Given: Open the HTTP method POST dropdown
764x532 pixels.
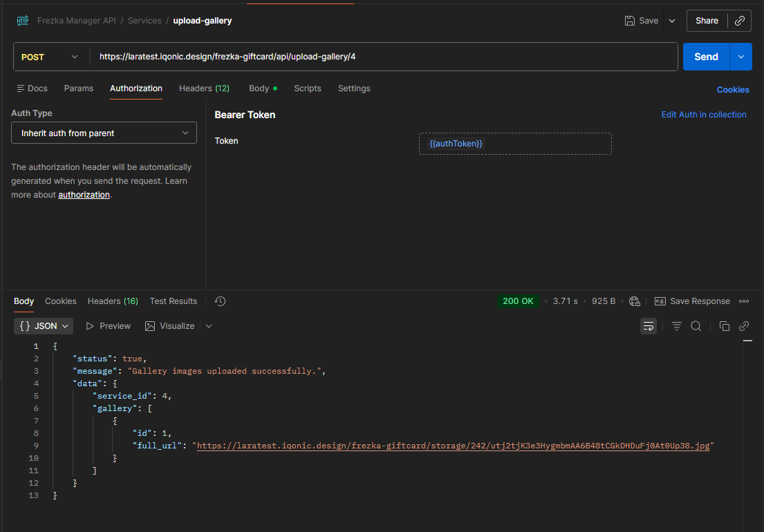Looking at the screenshot, I should click(49, 57).
